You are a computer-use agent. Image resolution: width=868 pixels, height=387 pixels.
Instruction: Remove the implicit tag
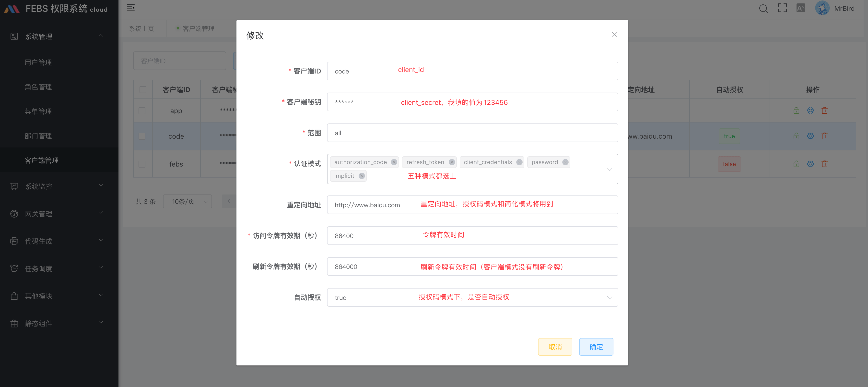coord(362,176)
